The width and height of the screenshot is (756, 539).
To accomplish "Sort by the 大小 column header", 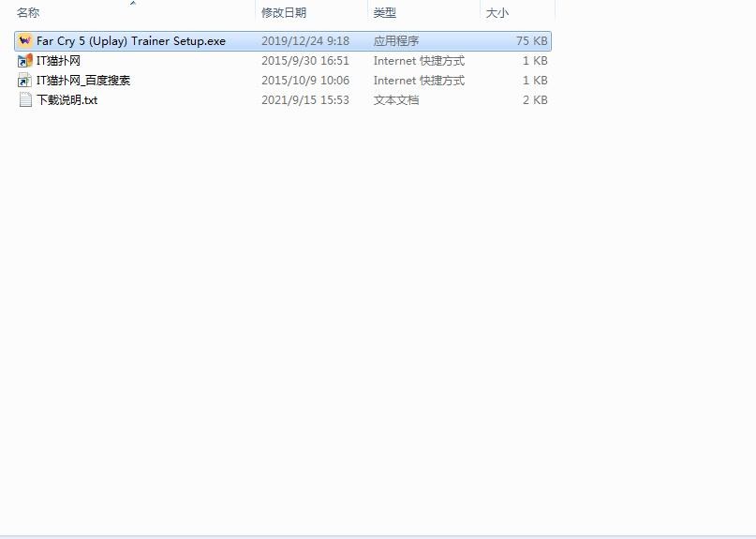I will click(497, 13).
